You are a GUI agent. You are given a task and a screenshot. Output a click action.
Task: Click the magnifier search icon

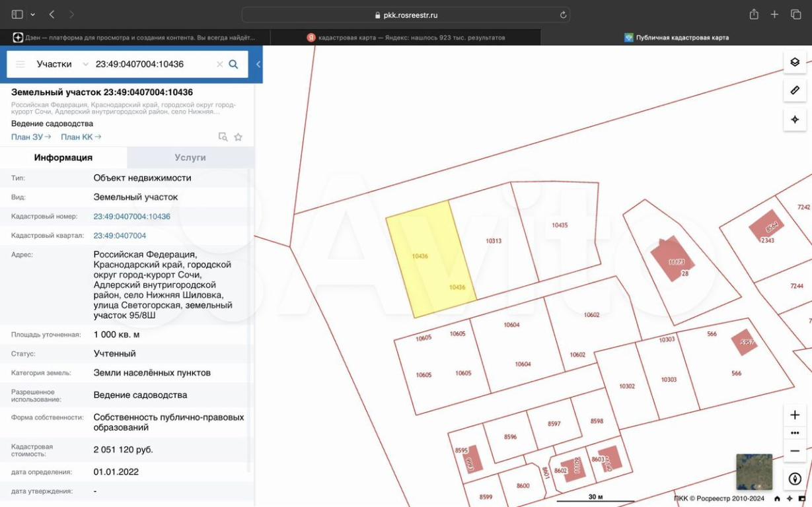click(x=233, y=64)
